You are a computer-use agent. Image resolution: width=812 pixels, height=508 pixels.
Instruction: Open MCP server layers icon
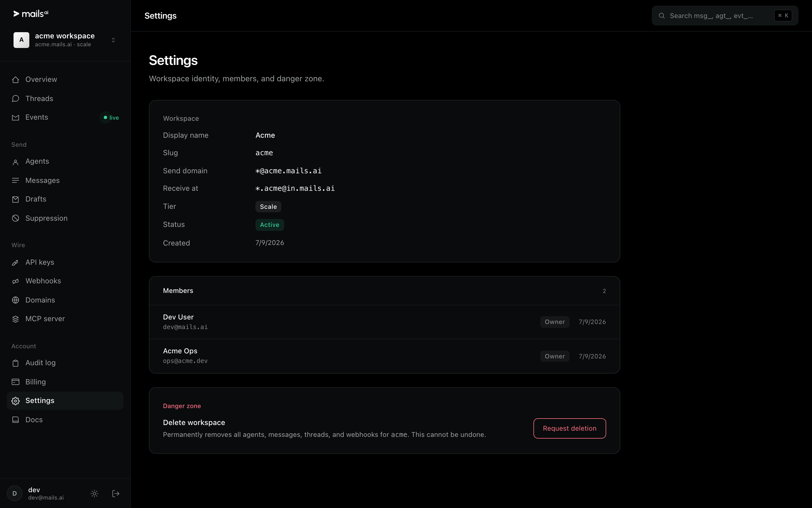(16, 319)
